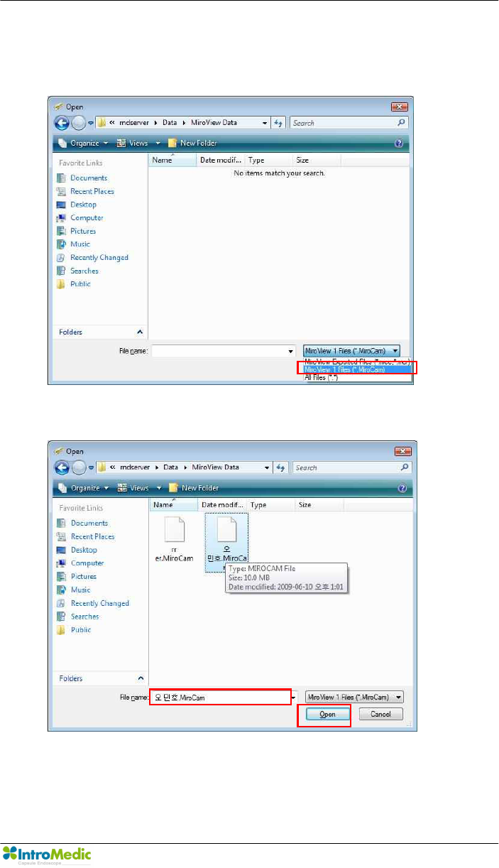Open Documents in the upper dialog's Favorite Links
This screenshot has width=499, height=868.
89,178
